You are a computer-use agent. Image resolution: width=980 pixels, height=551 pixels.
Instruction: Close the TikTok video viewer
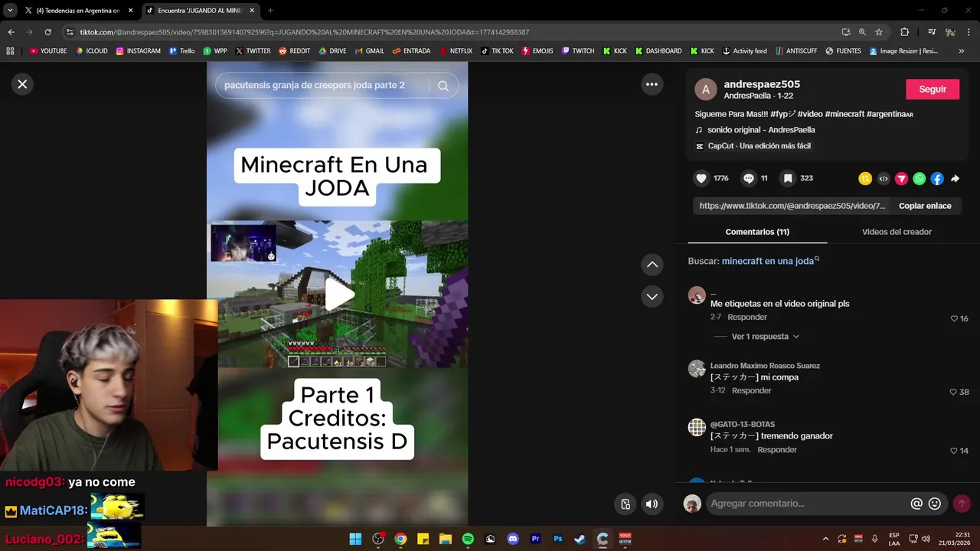tap(22, 84)
